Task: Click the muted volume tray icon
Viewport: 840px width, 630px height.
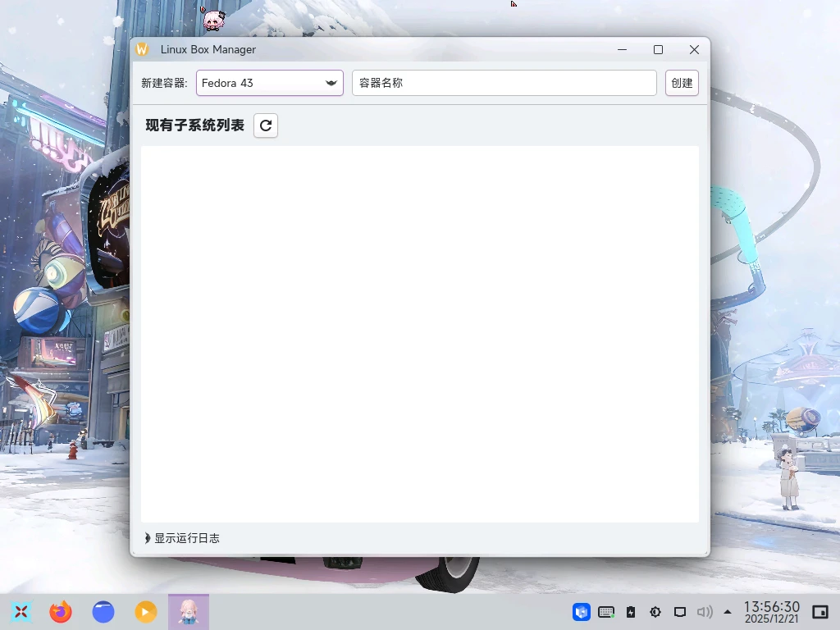Action: pyautogui.click(x=705, y=612)
